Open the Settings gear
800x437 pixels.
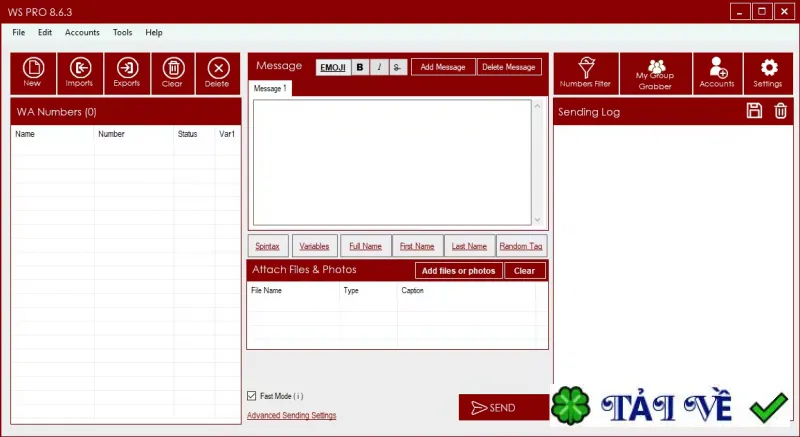[768, 73]
